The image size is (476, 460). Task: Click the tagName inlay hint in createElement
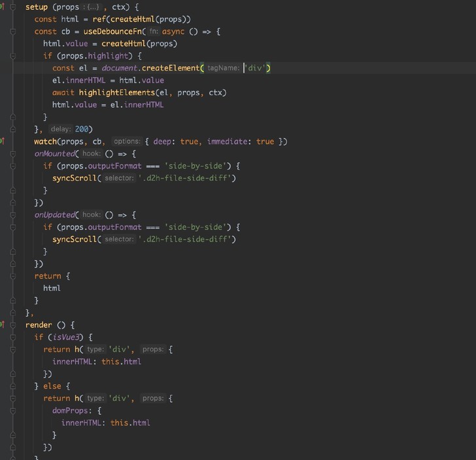tap(224, 69)
